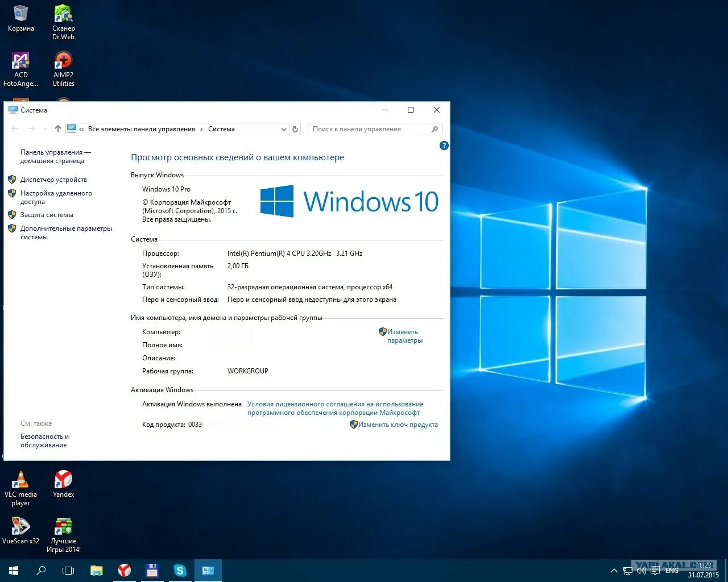This screenshot has height=582, width=728.
Task: Open the action center notifications icon
Action: (x=655, y=571)
